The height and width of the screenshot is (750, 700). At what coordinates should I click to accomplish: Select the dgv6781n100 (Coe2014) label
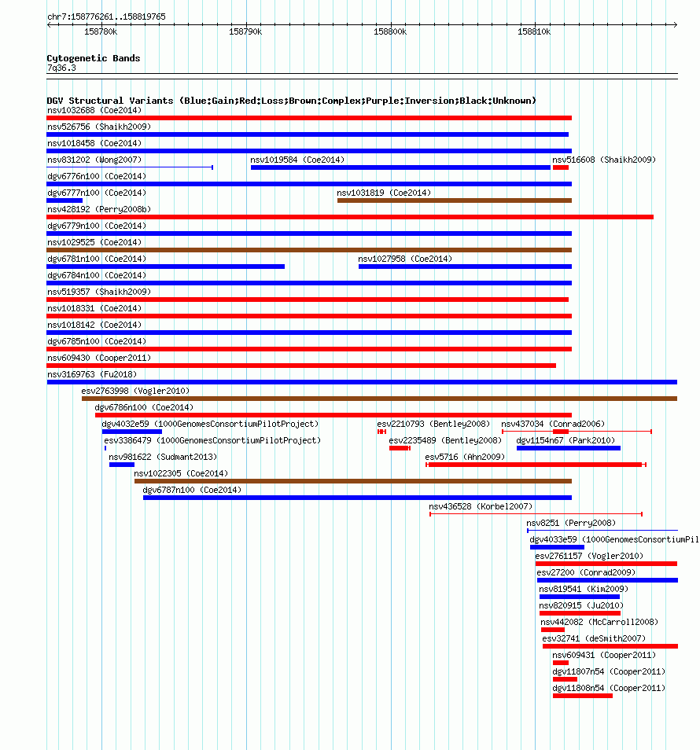97,259
